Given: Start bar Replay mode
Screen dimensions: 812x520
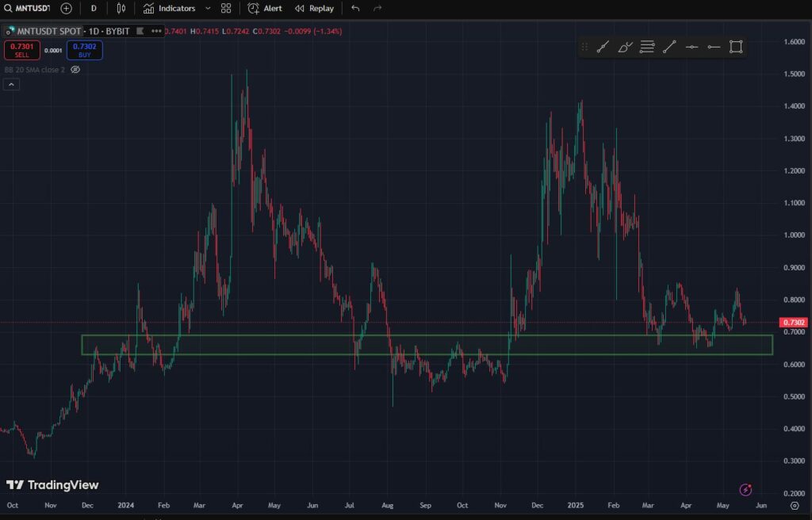Looking at the screenshot, I should [314, 8].
